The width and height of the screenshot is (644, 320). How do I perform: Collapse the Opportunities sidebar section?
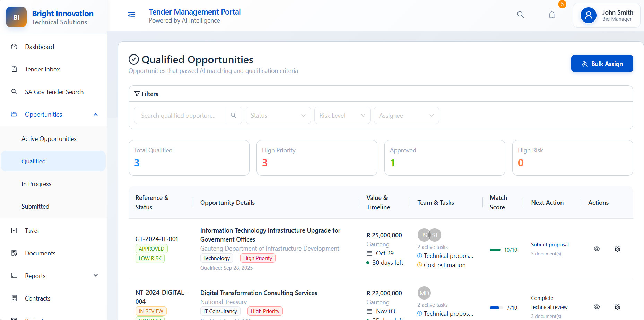96,115
